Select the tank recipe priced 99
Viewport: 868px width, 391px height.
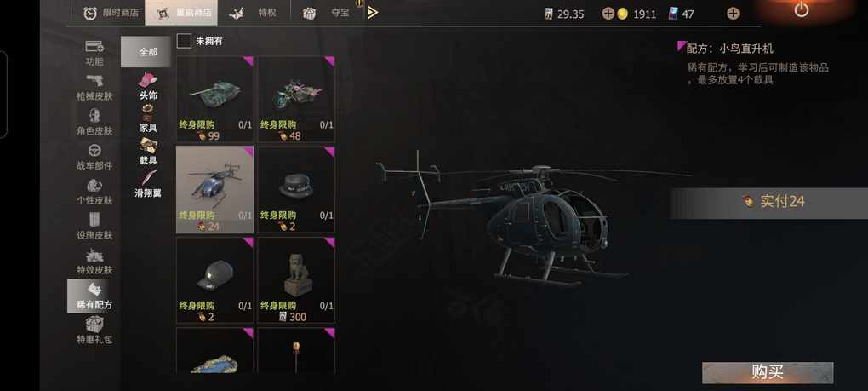coord(214,99)
